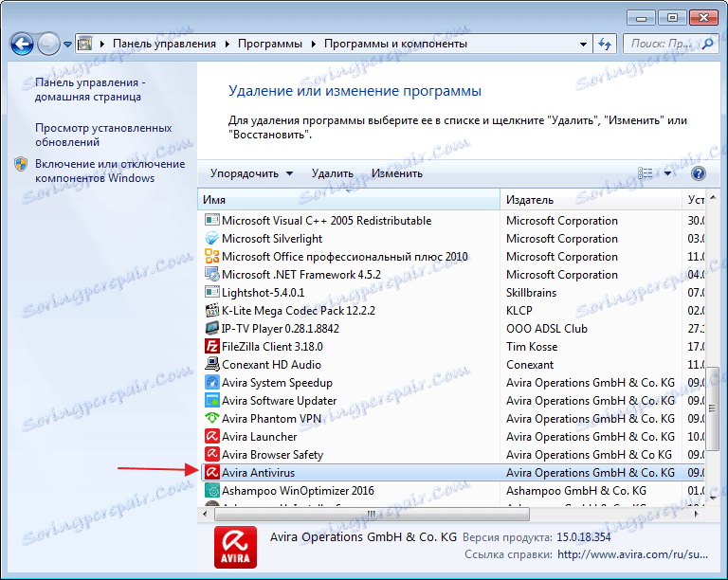Image resolution: width=728 pixels, height=580 pixels.
Task: Click the vertical scrollbar up arrow
Action: (713, 198)
